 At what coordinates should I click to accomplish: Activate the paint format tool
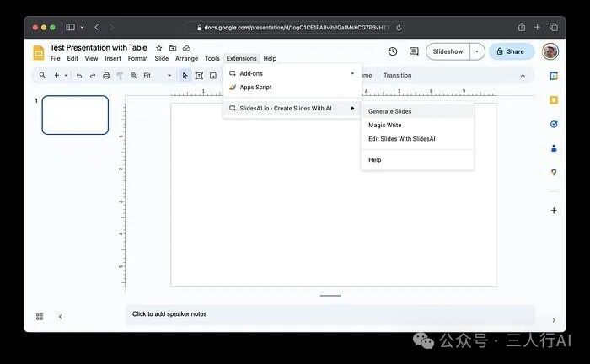coord(120,76)
